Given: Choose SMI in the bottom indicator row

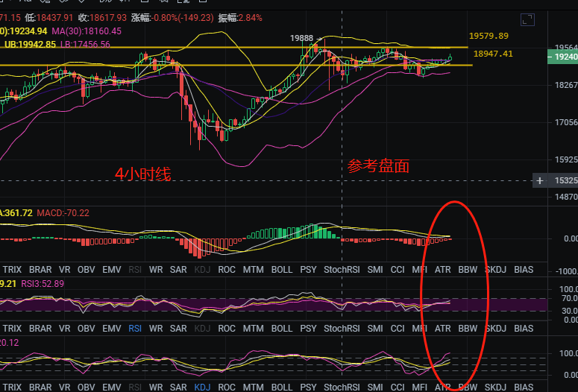Looking at the screenshot, I should (x=375, y=388).
